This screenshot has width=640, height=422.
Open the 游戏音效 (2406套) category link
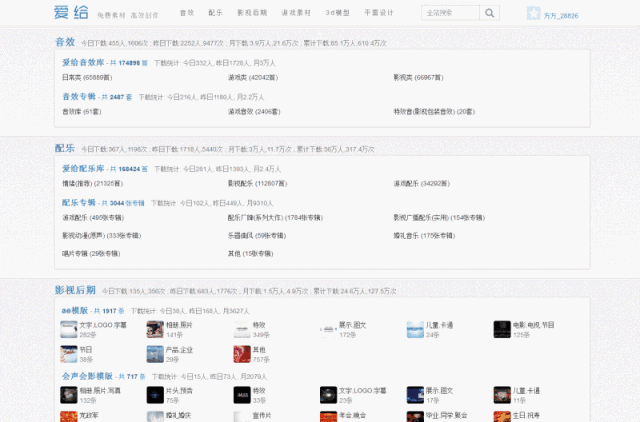(254, 111)
